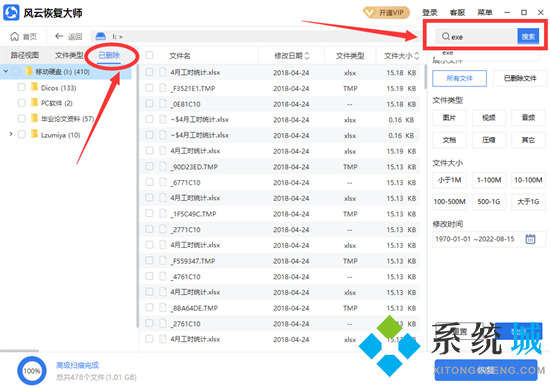Check the box for _0E81C10
The height and width of the screenshot is (388, 550).
149,103
